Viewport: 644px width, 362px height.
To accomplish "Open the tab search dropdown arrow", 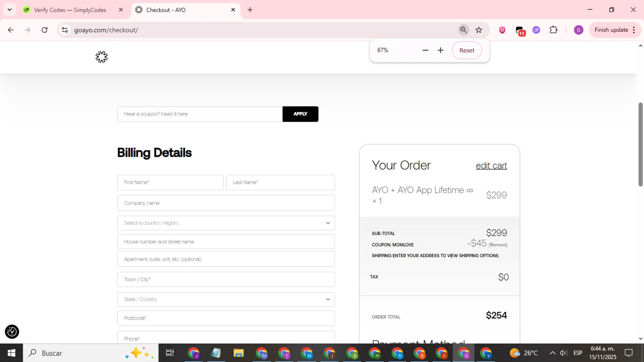I will (9, 9).
